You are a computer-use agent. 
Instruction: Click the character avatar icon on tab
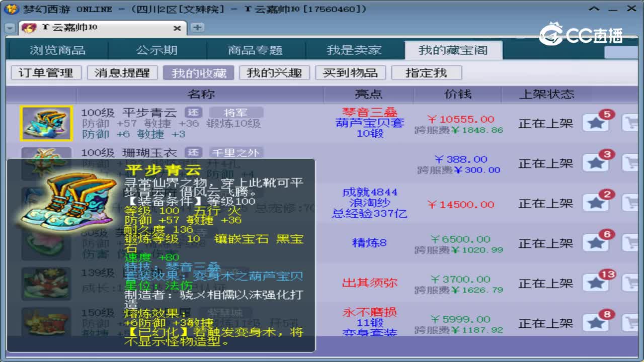click(29, 28)
